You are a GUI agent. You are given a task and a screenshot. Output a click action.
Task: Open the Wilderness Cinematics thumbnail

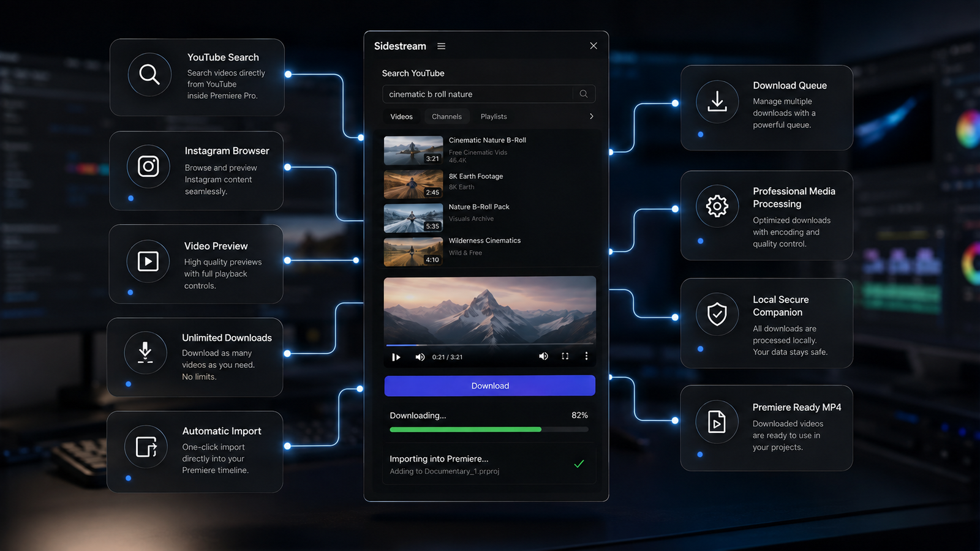(413, 252)
